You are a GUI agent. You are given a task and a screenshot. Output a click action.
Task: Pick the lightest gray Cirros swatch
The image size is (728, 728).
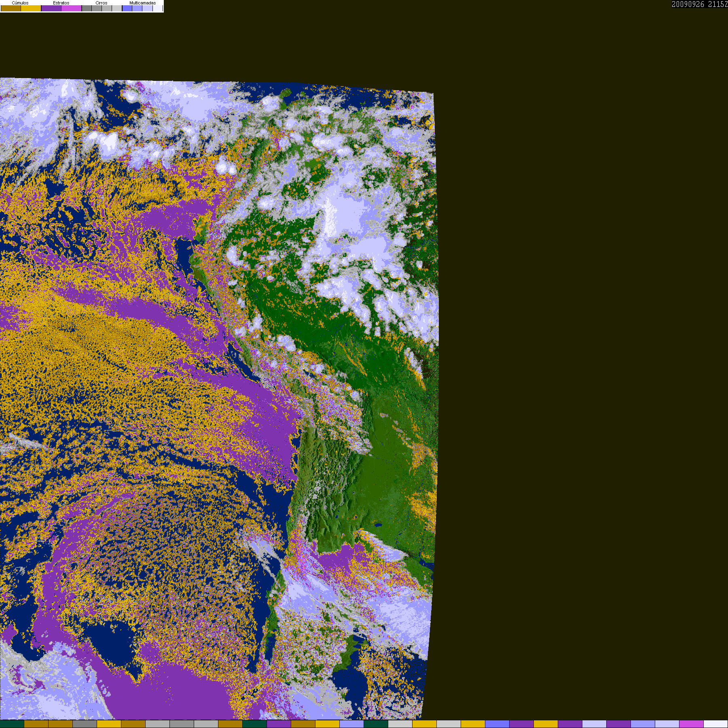point(117,8)
